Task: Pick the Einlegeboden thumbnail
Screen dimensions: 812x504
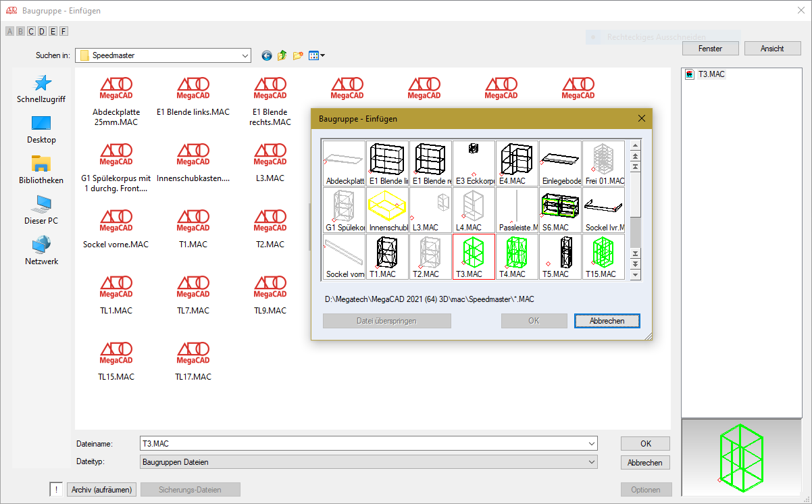Action: coord(560,163)
